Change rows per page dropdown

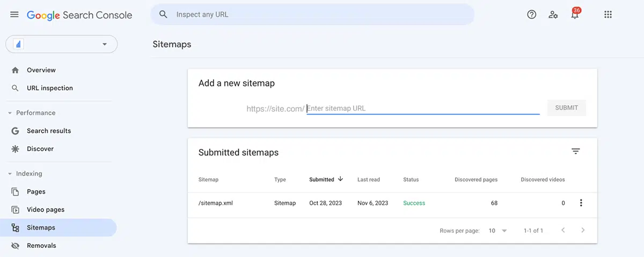point(497,231)
